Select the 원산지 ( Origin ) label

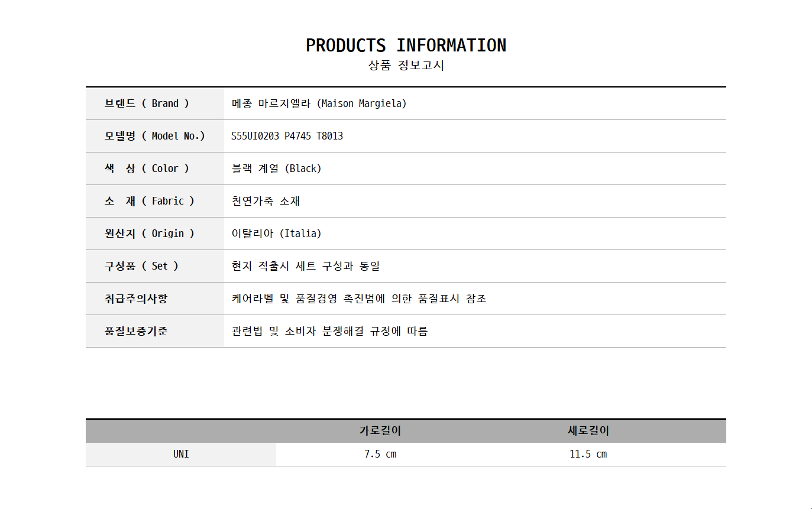150,234
